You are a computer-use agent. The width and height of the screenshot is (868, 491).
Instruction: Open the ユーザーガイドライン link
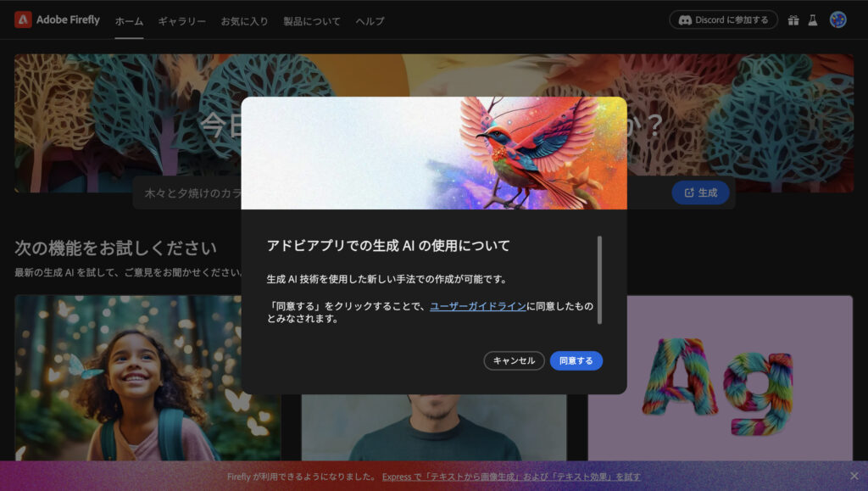point(478,306)
